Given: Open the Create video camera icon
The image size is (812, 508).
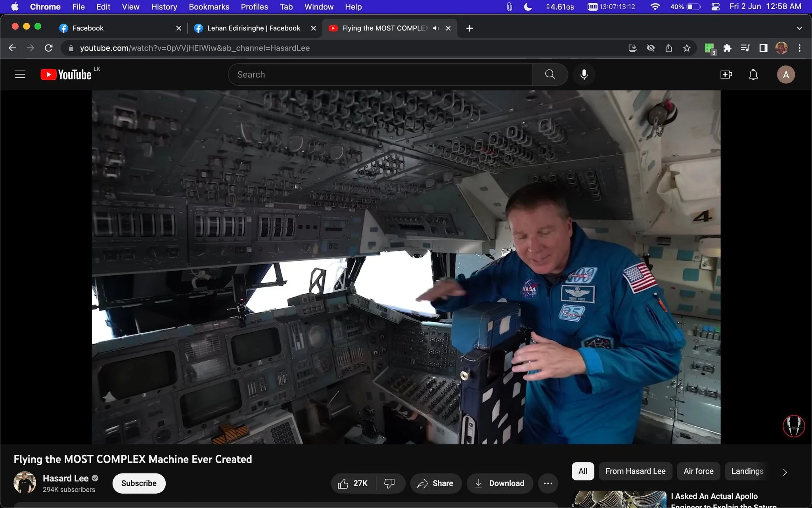Looking at the screenshot, I should click(x=726, y=75).
